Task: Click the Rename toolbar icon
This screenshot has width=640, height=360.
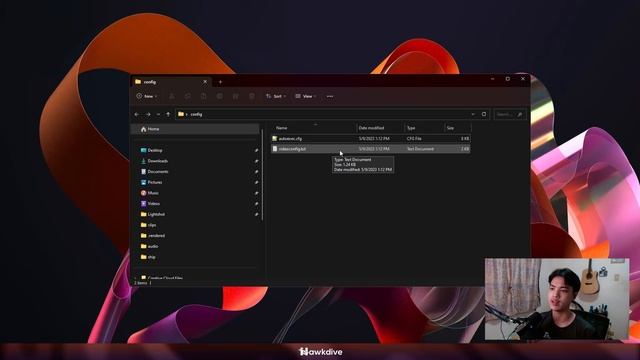Action: (x=220, y=96)
